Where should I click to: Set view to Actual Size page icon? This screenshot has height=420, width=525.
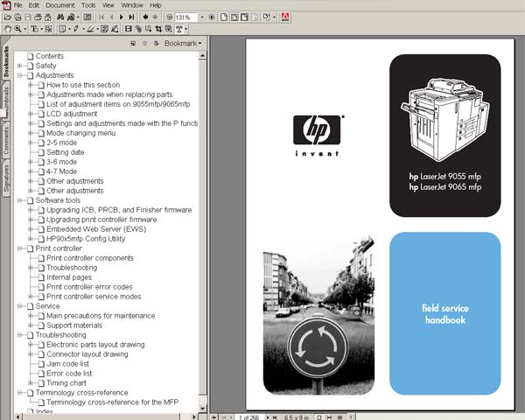coord(224,17)
